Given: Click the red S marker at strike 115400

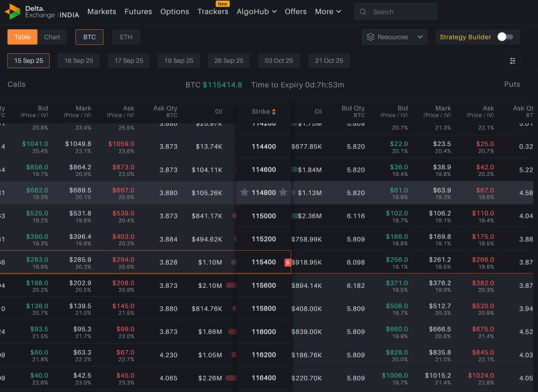Looking at the screenshot, I should 288,262.
